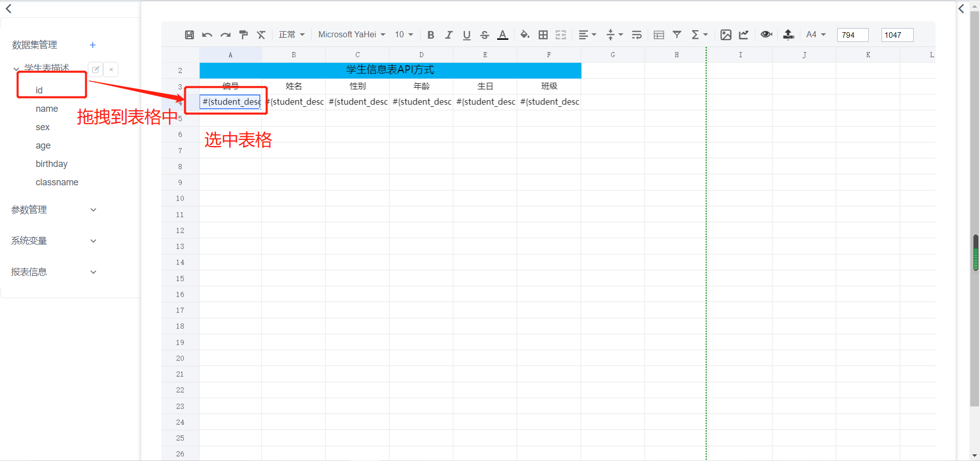This screenshot has width=980, height=461.
Task: Select the 班级 header cell
Action: pyautogui.click(x=549, y=86)
